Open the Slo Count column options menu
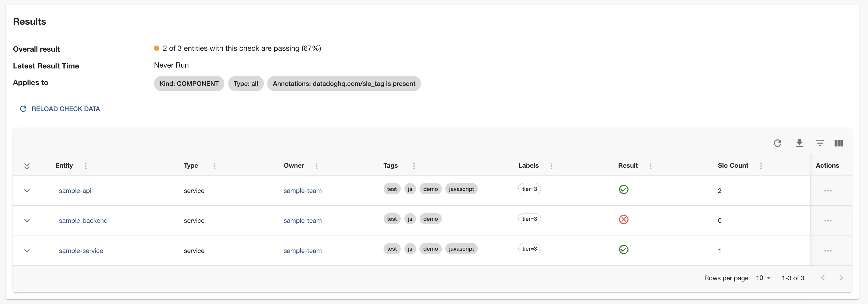This screenshot has height=304, width=868. pyautogui.click(x=761, y=166)
